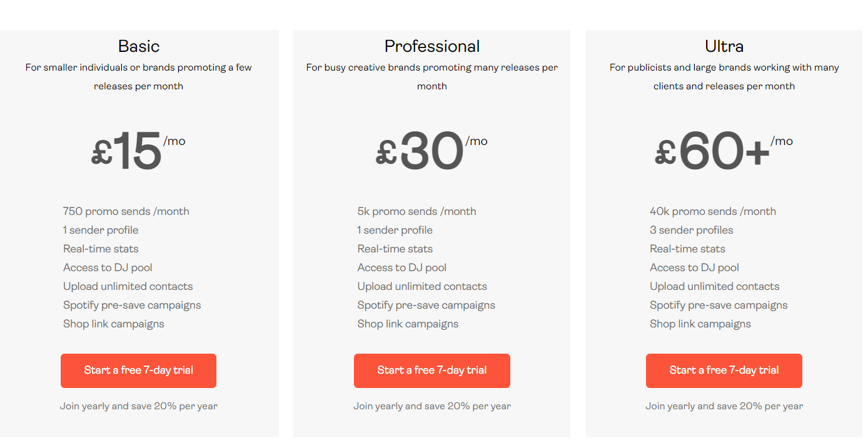The width and height of the screenshot is (868, 448).
Task: Click 'Access to DJ pool' in Basic card
Action: coord(108,267)
